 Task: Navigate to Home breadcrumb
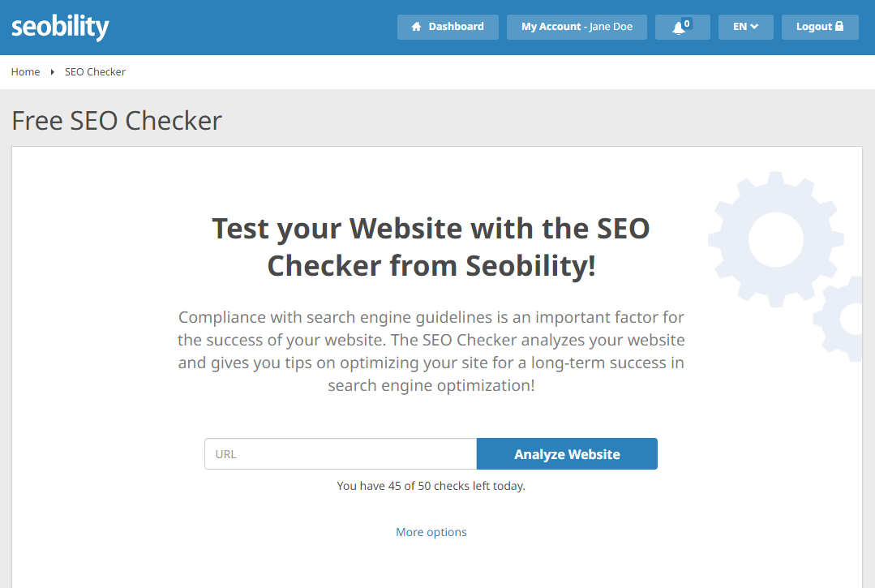tap(25, 71)
